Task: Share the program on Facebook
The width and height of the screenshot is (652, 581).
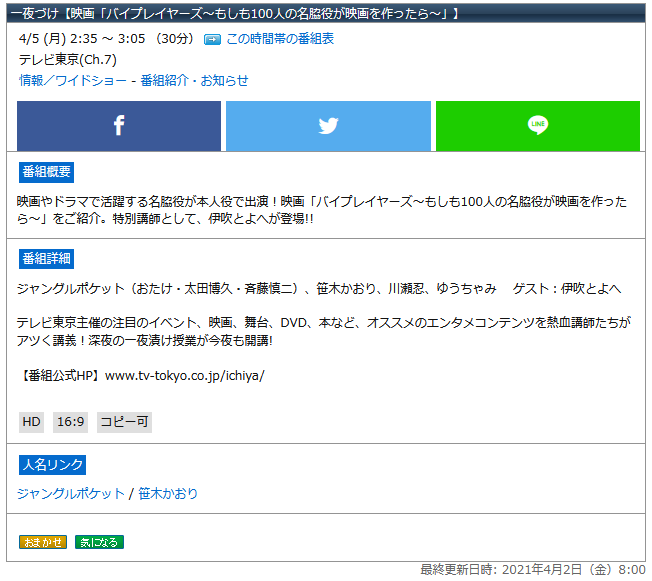Action: click(x=119, y=126)
